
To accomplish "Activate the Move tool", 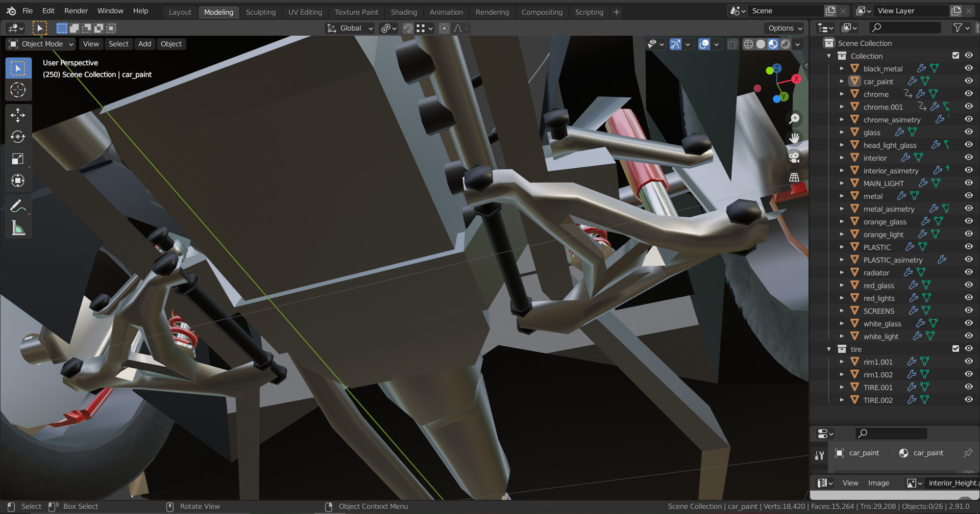I will pos(18,115).
